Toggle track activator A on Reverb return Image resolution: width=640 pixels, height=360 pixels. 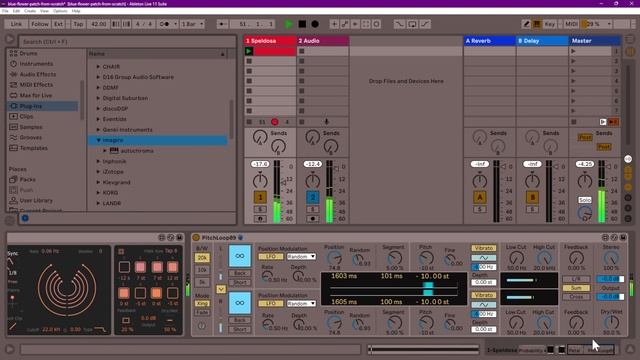tap(480, 198)
